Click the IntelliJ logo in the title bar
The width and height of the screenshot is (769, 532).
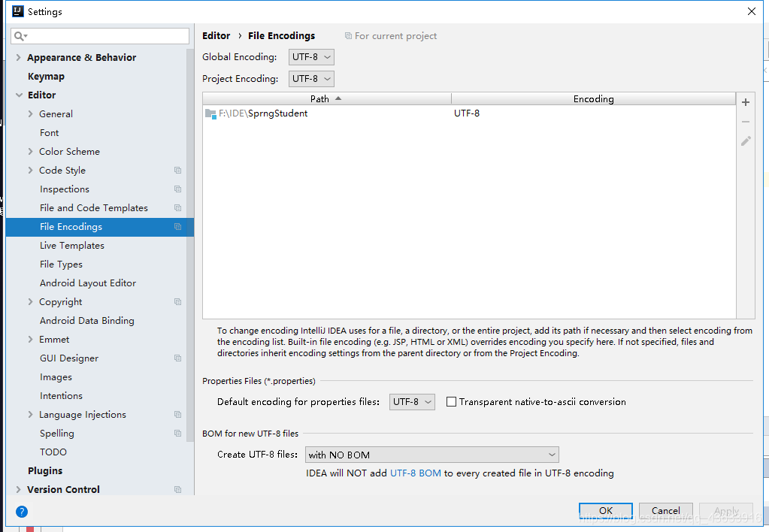18,11
